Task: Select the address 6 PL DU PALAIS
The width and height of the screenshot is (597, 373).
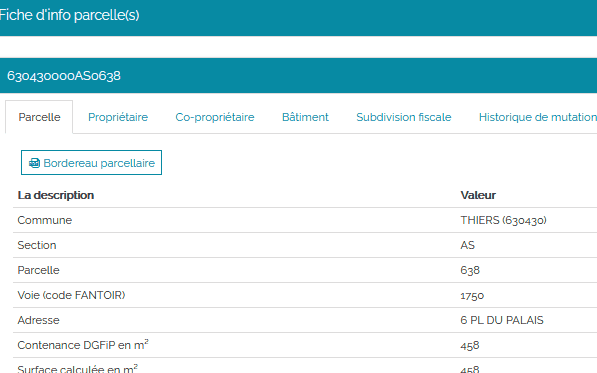Action: point(502,320)
